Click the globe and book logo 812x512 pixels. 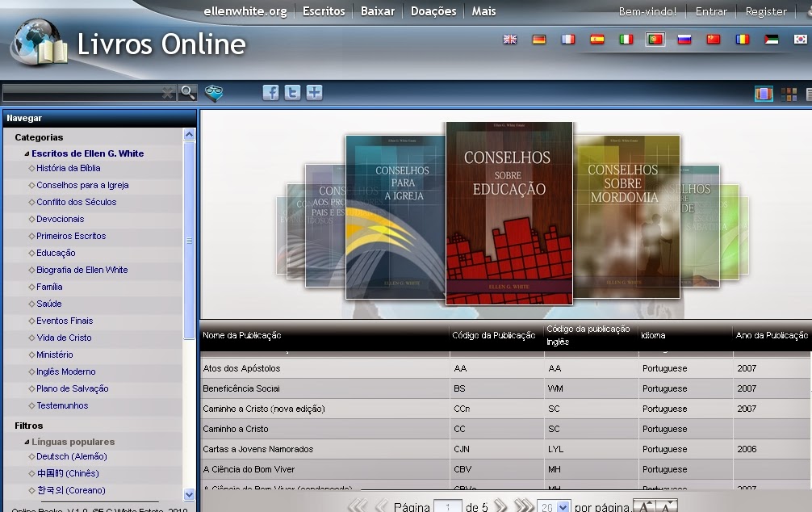[40, 43]
